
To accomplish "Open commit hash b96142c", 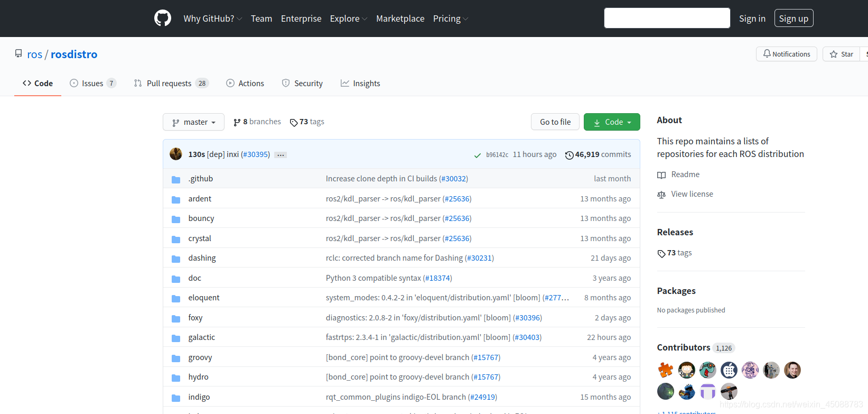I will 497,155.
